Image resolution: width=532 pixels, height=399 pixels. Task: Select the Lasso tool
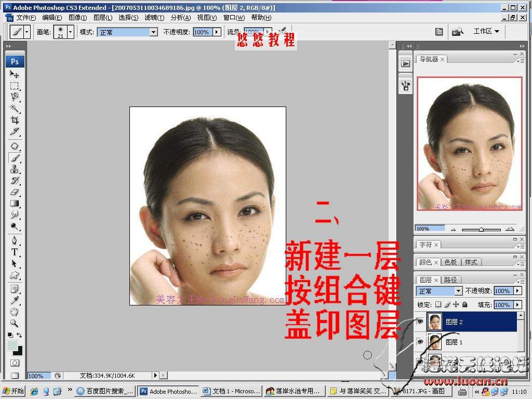14,97
